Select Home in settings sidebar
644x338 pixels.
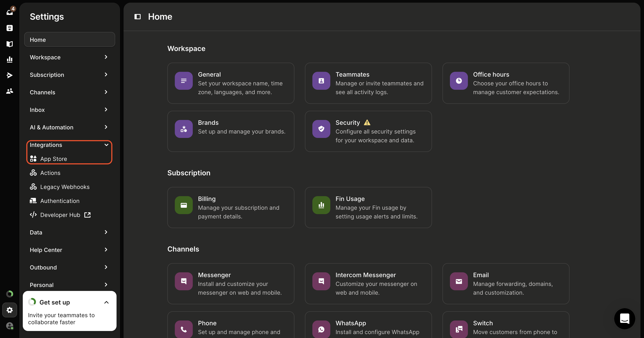pos(69,39)
